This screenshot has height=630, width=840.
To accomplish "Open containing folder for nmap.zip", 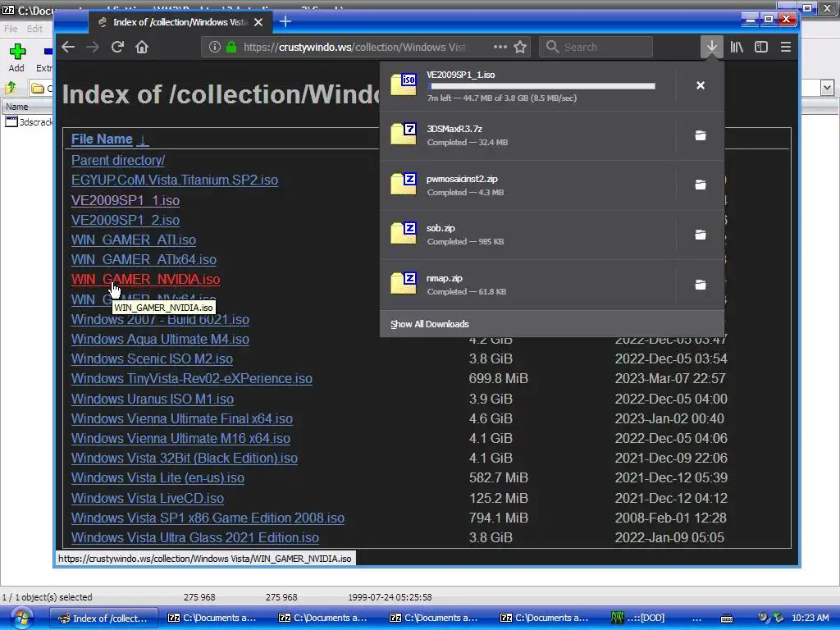I will [x=701, y=285].
